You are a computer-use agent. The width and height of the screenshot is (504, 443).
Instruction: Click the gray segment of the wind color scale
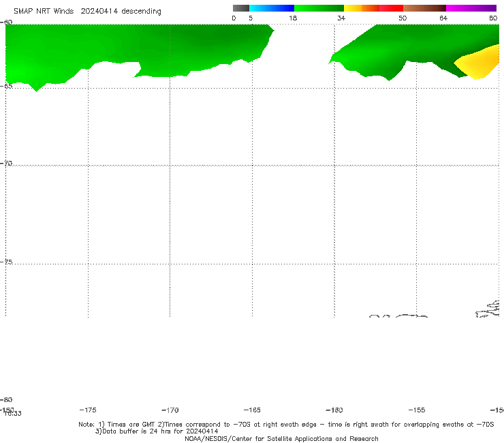pos(241,8)
